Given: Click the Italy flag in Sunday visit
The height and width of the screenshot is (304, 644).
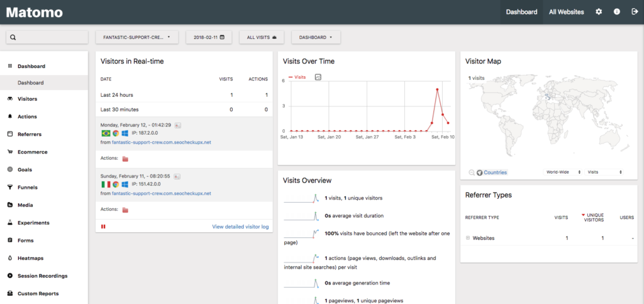Looking at the screenshot, I should pos(105,184).
